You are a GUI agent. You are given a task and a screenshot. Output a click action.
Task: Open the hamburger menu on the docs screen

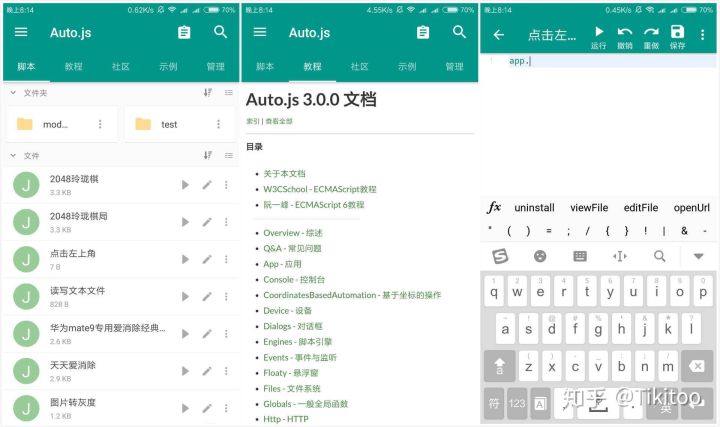[x=260, y=32]
